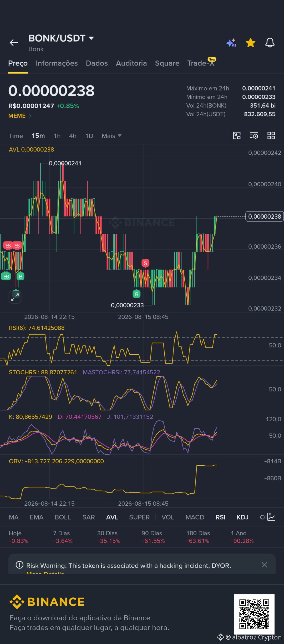Tap the AVL 0,00000238 label

(31, 149)
